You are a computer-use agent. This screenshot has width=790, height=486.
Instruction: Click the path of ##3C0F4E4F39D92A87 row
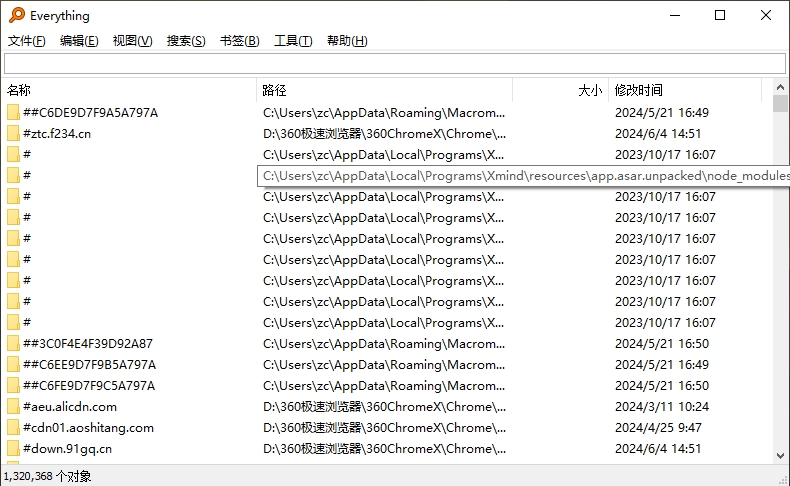[384, 343]
